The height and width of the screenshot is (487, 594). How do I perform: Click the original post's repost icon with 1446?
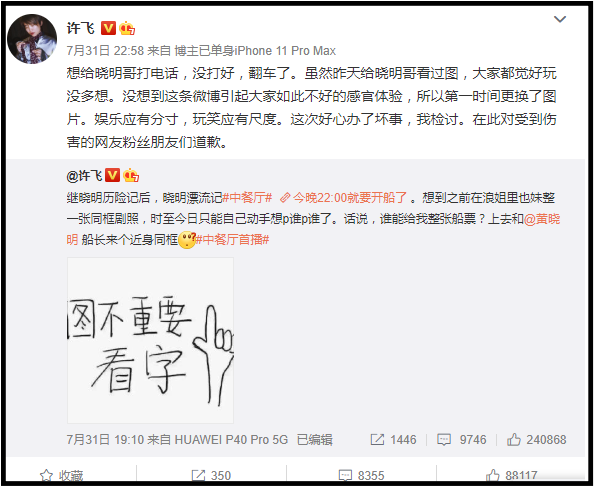coord(393,440)
